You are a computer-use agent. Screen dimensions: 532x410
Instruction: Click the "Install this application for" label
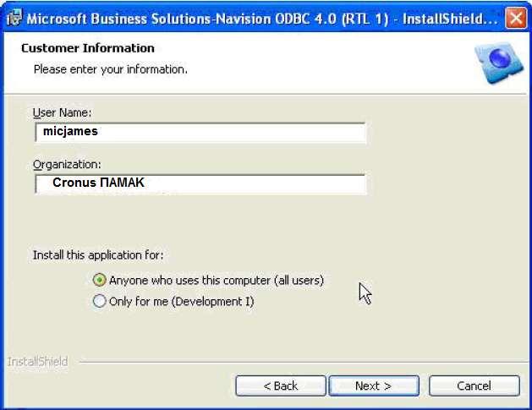[98, 254]
